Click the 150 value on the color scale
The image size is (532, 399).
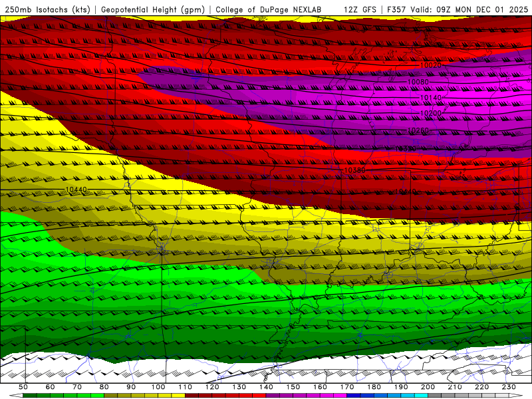(293, 387)
